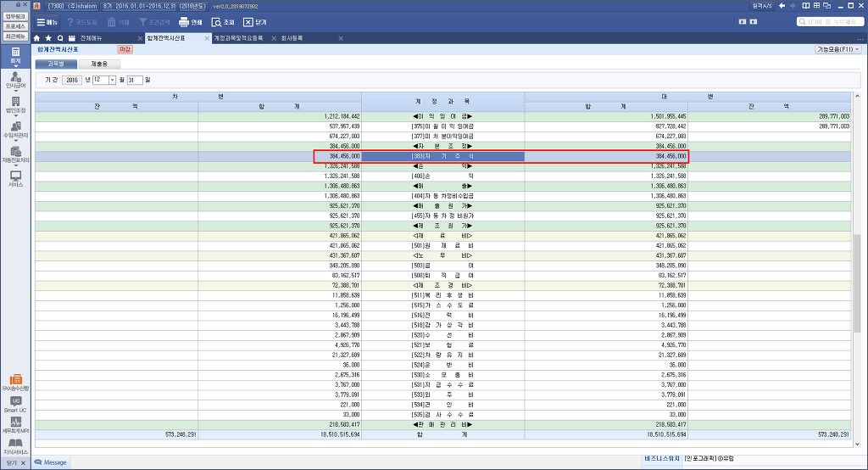
Task: Select the [383] highlighted account row
Action: 442,156
